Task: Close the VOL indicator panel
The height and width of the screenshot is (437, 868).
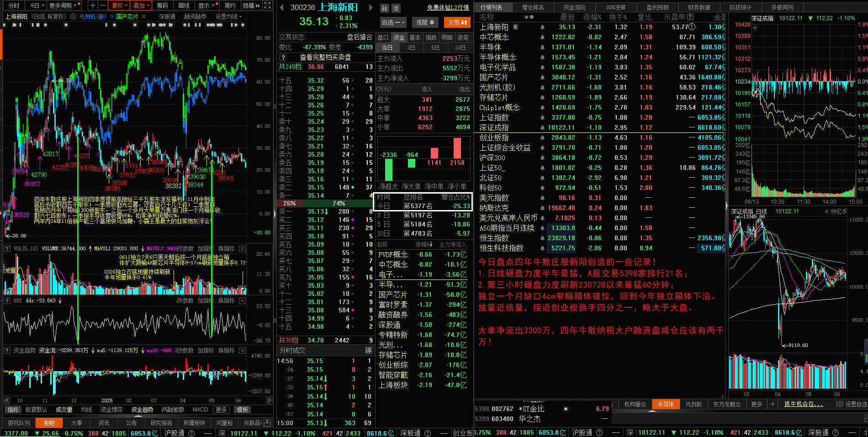Action: click(242, 248)
